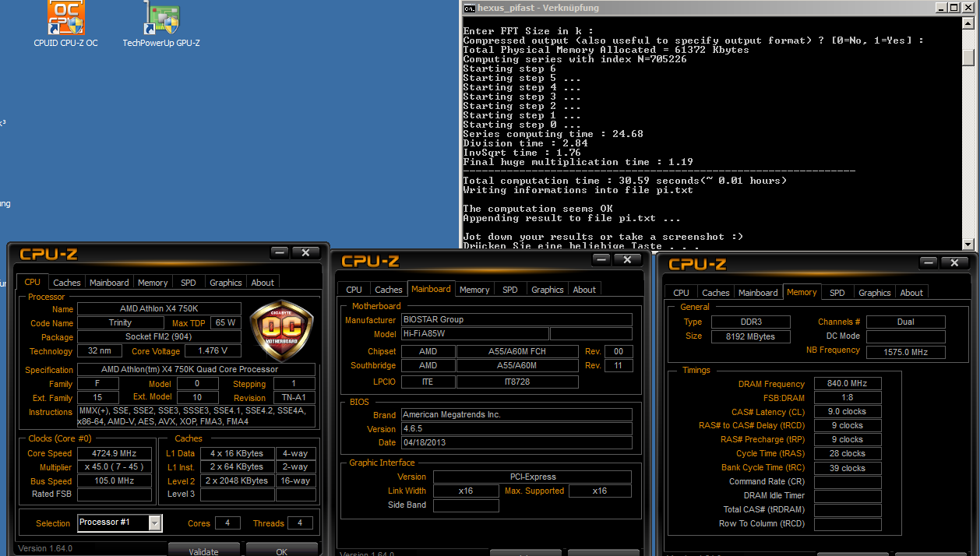The width and height of the screenshot is (980, 556).
Task: Switch to CPU tab in middle CPU-Z window
Action: [354, 290]
